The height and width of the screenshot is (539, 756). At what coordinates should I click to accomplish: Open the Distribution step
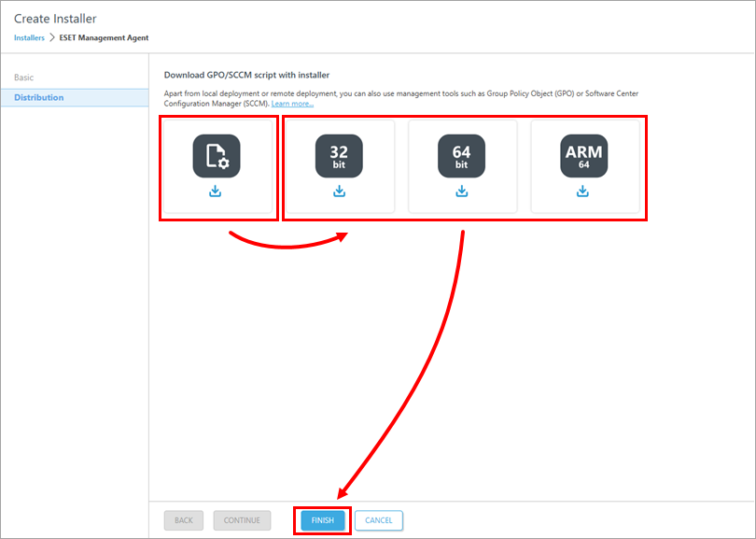[x=42, y=96]
